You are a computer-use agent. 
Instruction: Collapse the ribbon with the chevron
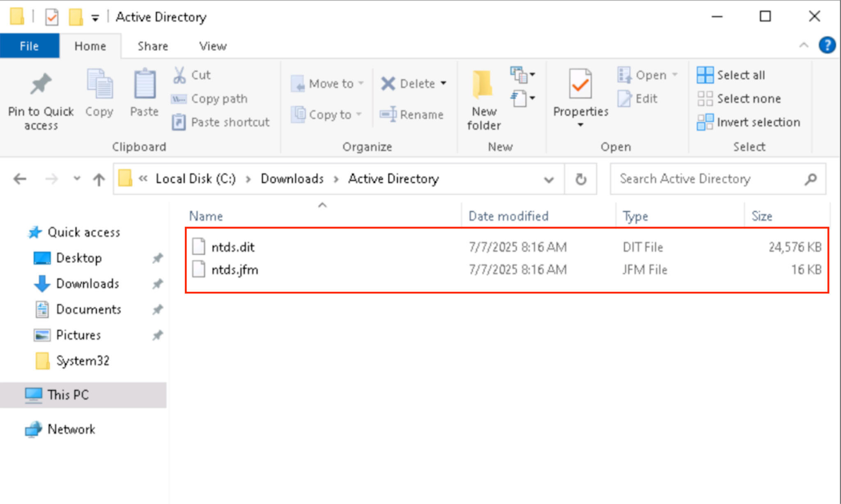tap(803, 45)
